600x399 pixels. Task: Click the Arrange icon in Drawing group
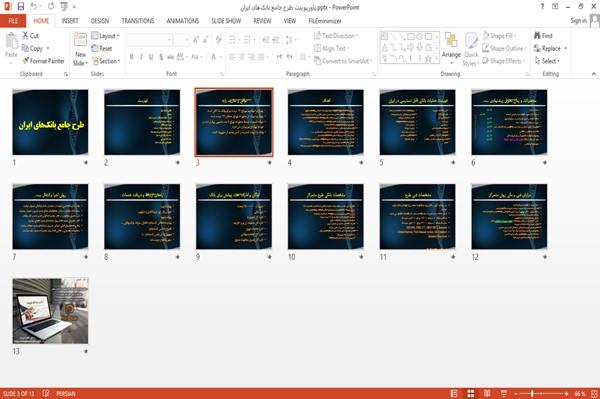tap(451, 40)
